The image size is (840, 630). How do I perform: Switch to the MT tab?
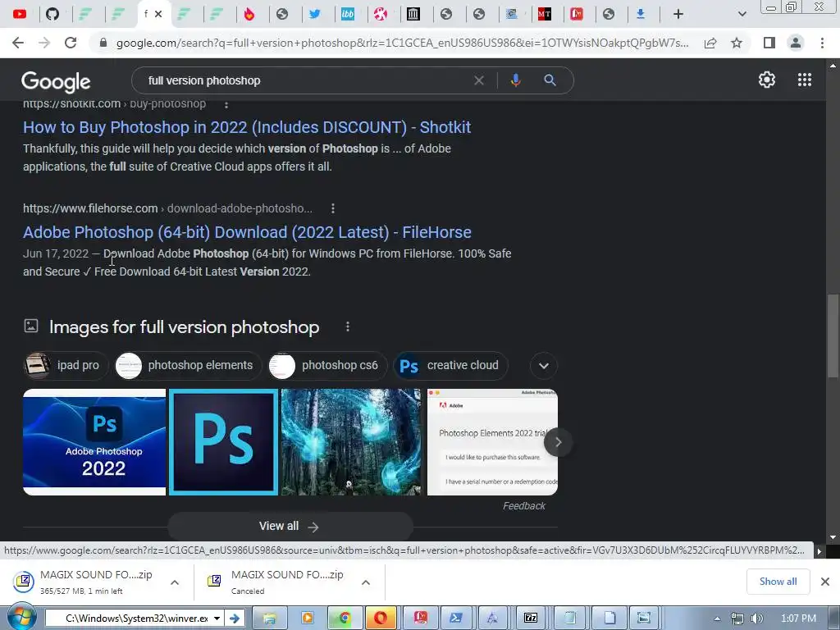coord(545,14)
